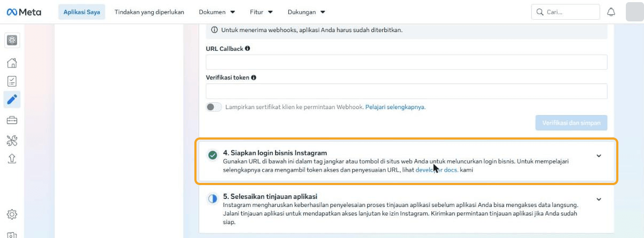Expand step 4 Siapkan login bisnis Instagram
This screenshot has width=644, height=238.
(599, 156)
